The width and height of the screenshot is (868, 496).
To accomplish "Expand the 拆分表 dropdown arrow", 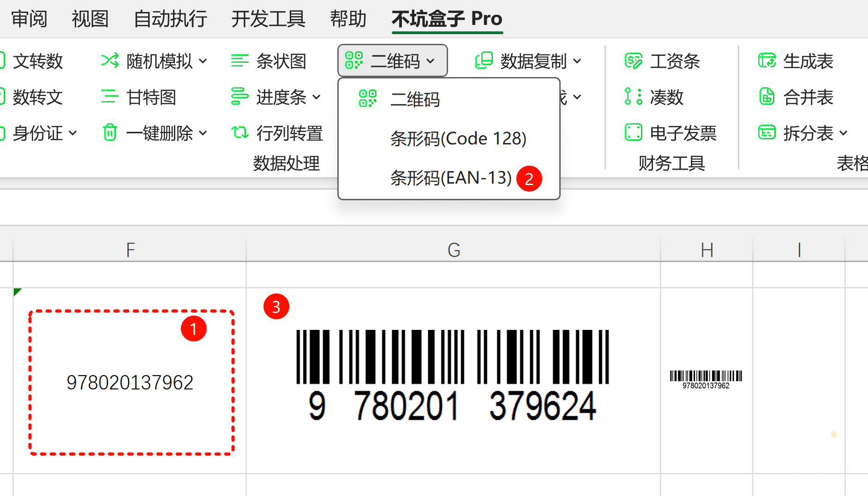I will click(844, 133).
